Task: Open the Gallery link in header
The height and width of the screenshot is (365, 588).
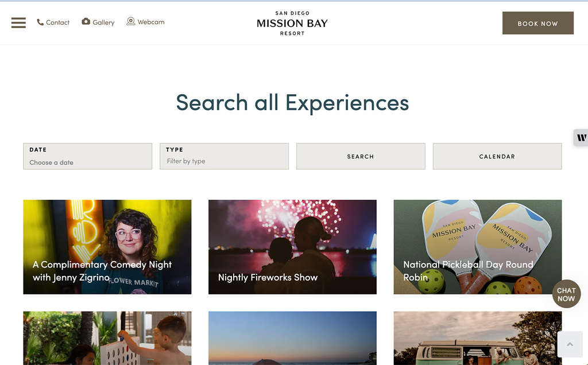Action: [x=103, y=22]
